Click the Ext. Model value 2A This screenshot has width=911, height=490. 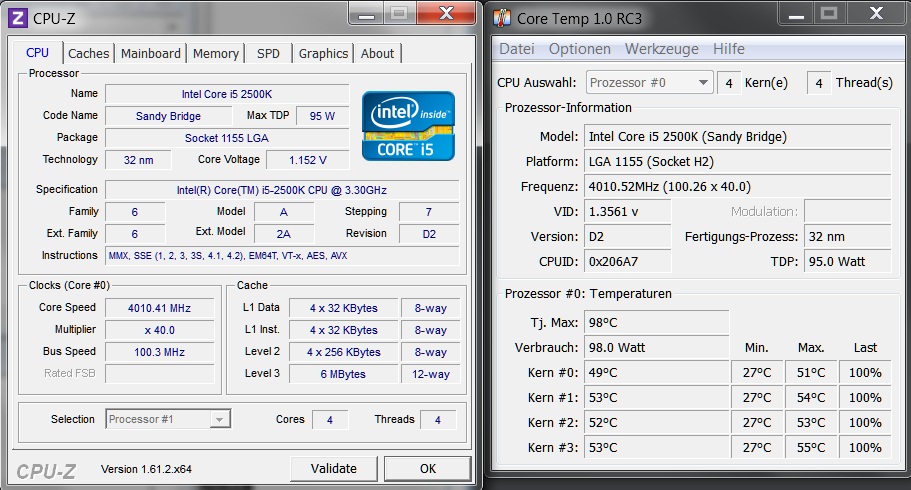coord(284,234)
